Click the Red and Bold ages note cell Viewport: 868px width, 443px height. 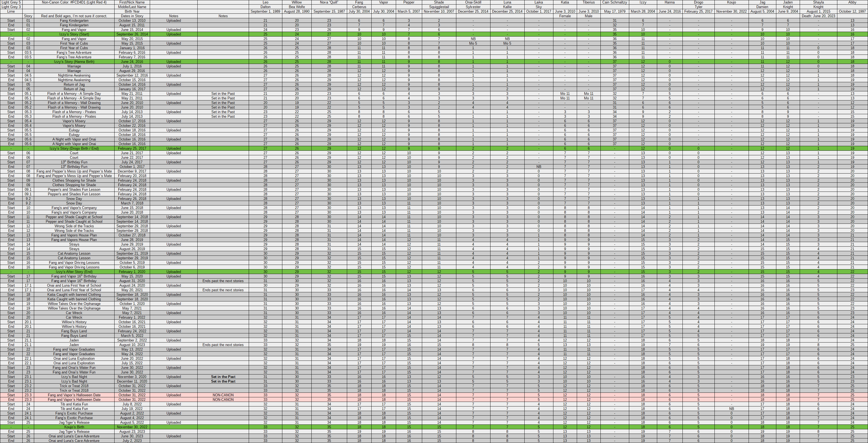(74, 16)
